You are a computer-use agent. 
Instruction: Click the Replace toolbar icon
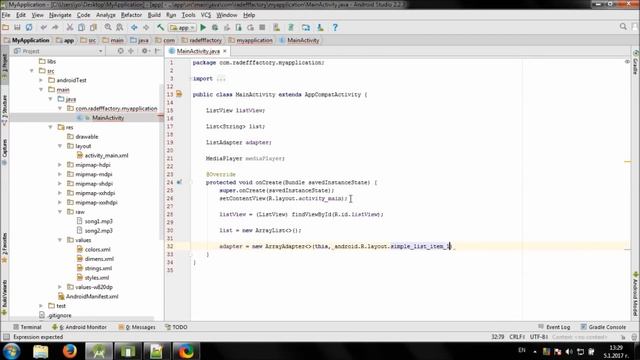120,27
